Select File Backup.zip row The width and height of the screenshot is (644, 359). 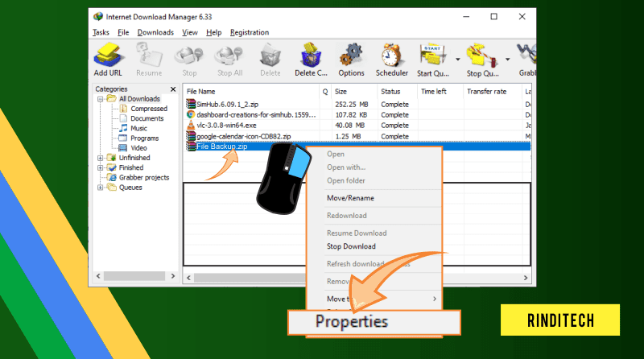coord(357,146)
